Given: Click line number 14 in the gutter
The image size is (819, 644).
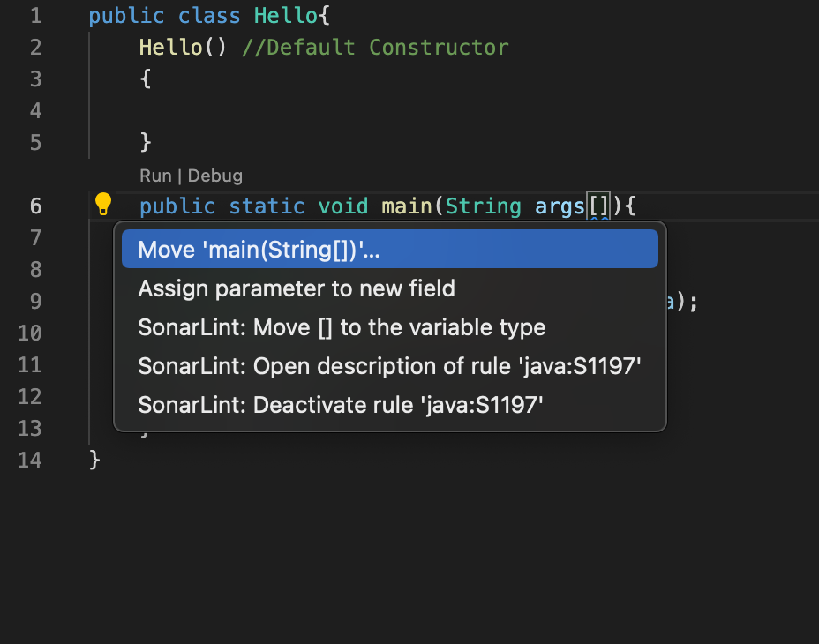Looking at the screenshot, I should (30, 461).
